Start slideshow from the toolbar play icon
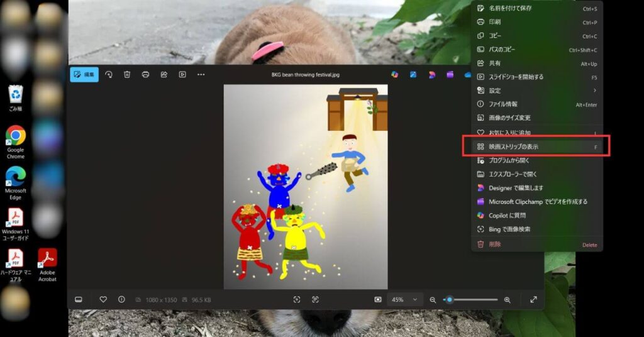Image resolution: width=644 pixels, height=337 pixels. point(182,74)
